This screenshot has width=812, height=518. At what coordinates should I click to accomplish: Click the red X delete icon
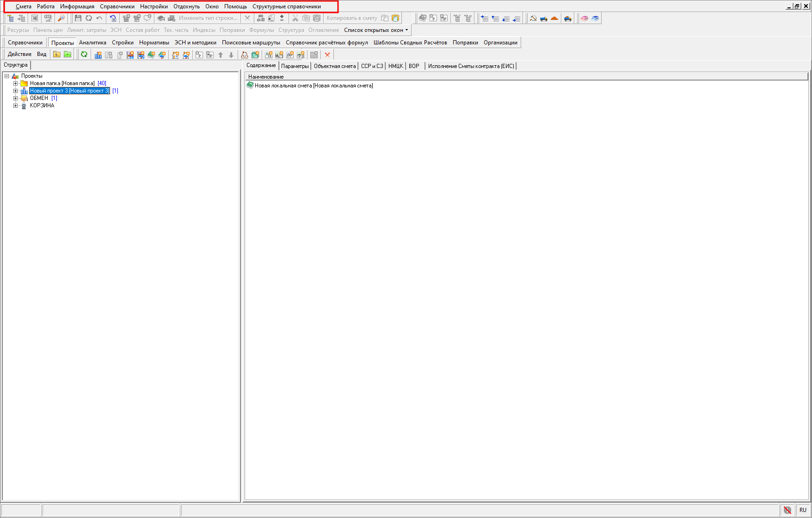pyautogui.click(x=327, y=55)
